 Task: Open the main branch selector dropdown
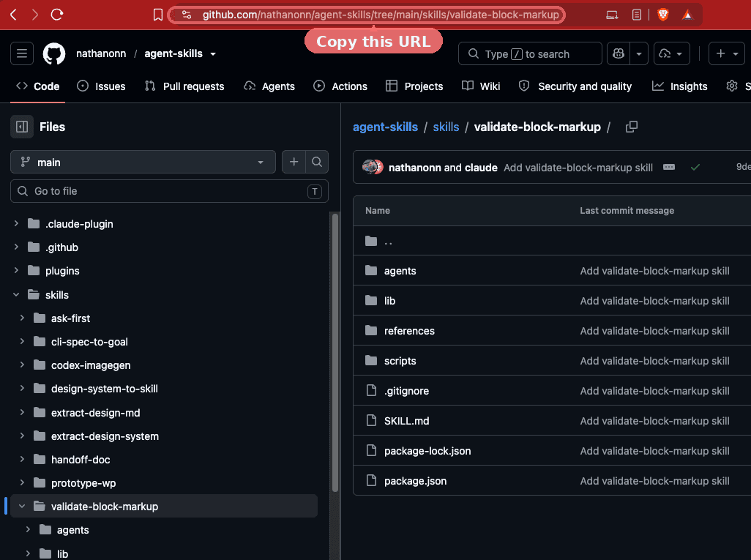point(143,162)
